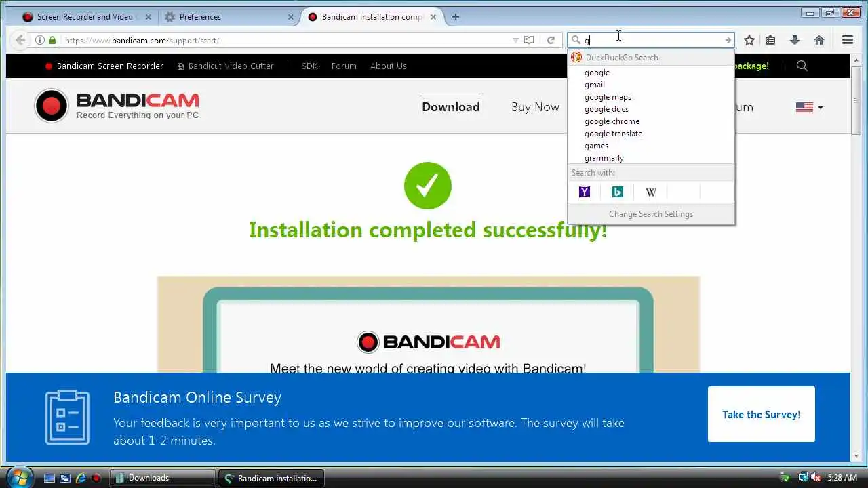Screen dimensions: 868x488
Task: Click the back arrow in browser toolbar
Action: point(20,40)
